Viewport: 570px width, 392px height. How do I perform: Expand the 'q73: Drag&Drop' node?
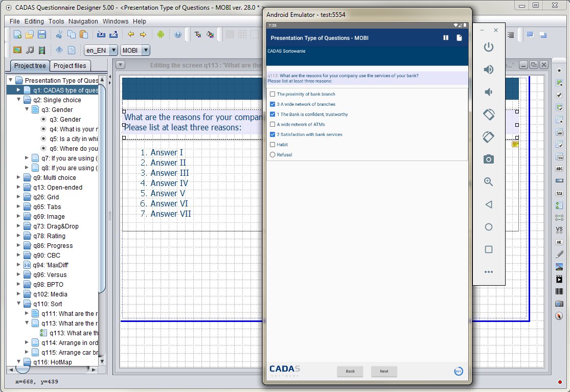click(x=18, y=225)
